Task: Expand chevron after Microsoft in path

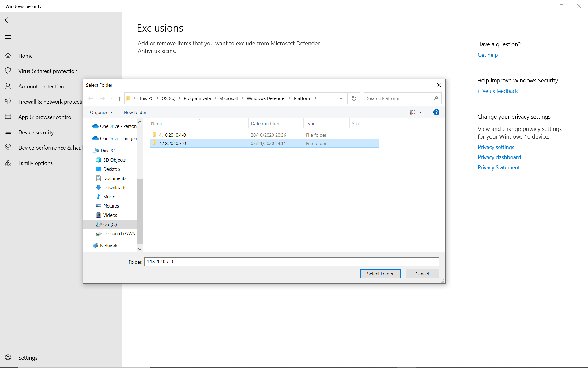Action: pos(243,98)
